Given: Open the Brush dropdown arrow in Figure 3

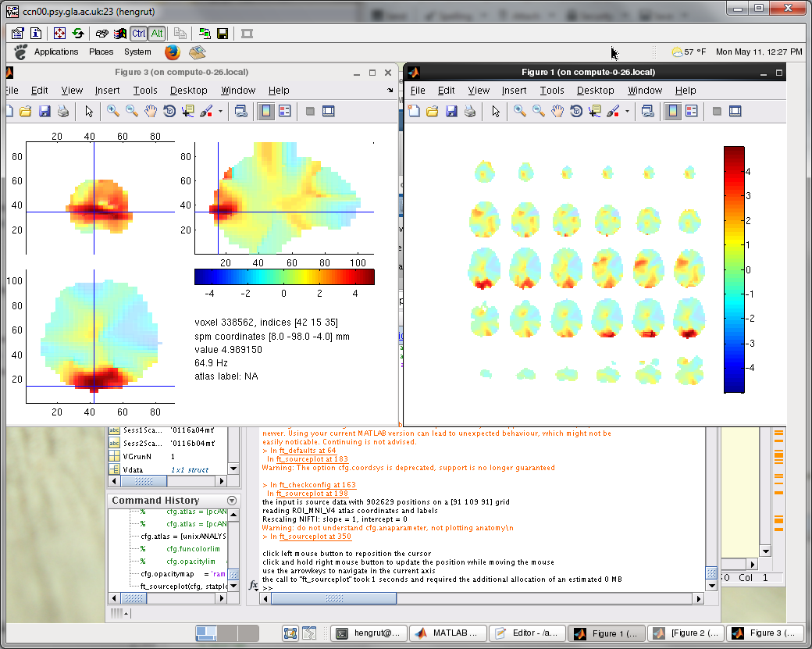Looking at the screenshot, I should point(220,112).
